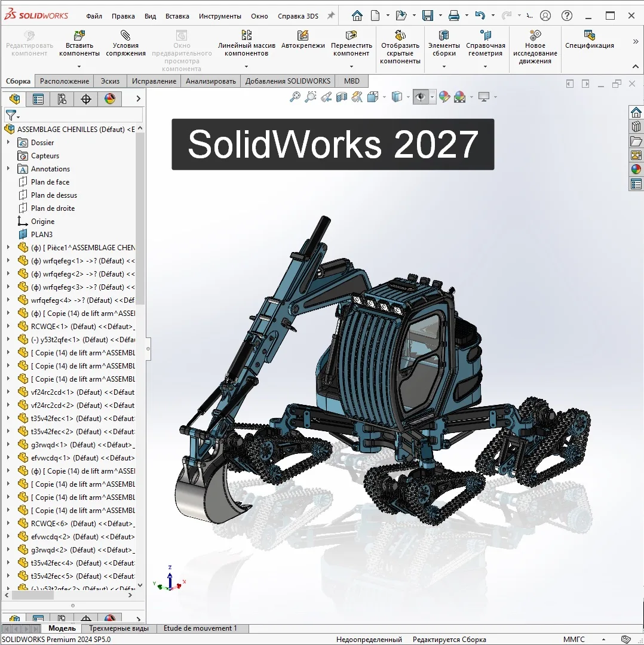Click Zoom to Fit in view toolbar
644x645 pixels.
click(295, 97)
